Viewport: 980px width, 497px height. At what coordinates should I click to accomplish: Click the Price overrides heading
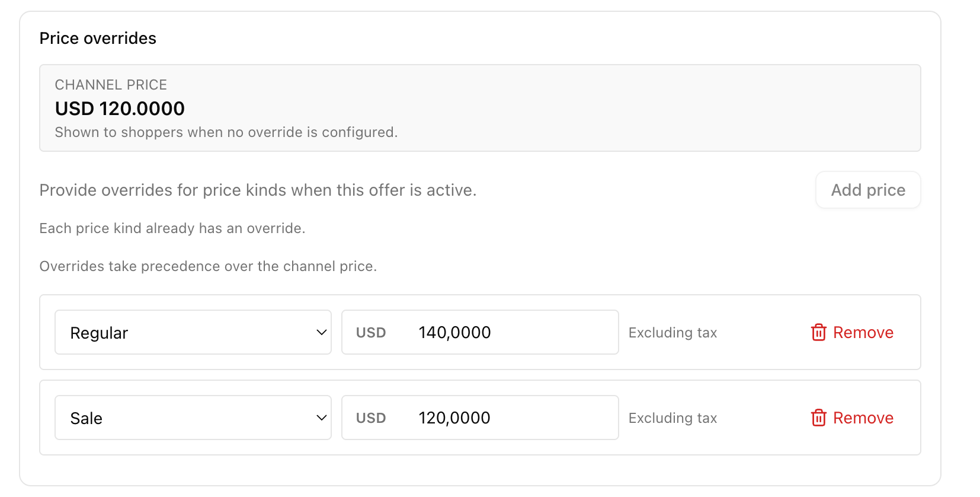[x=98, y=37]
